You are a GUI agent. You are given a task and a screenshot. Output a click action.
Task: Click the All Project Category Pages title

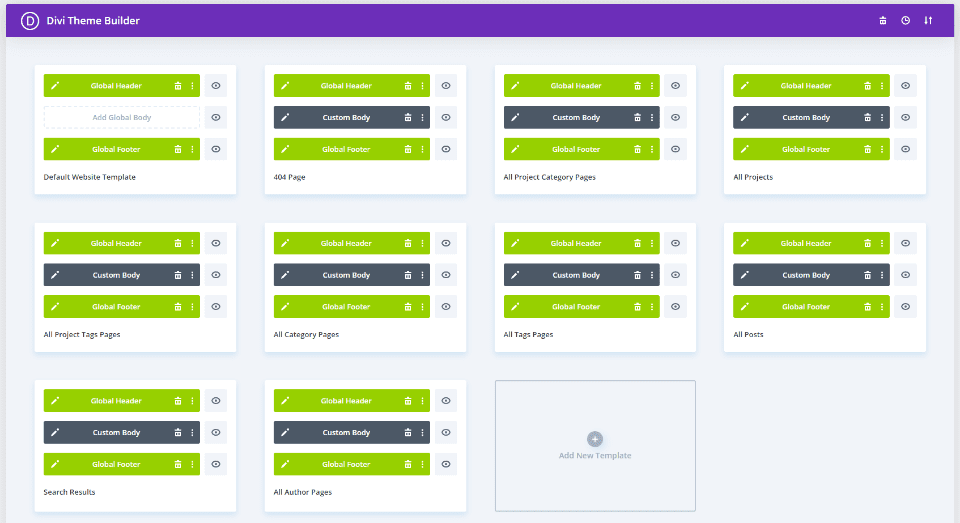pos(549,177)
